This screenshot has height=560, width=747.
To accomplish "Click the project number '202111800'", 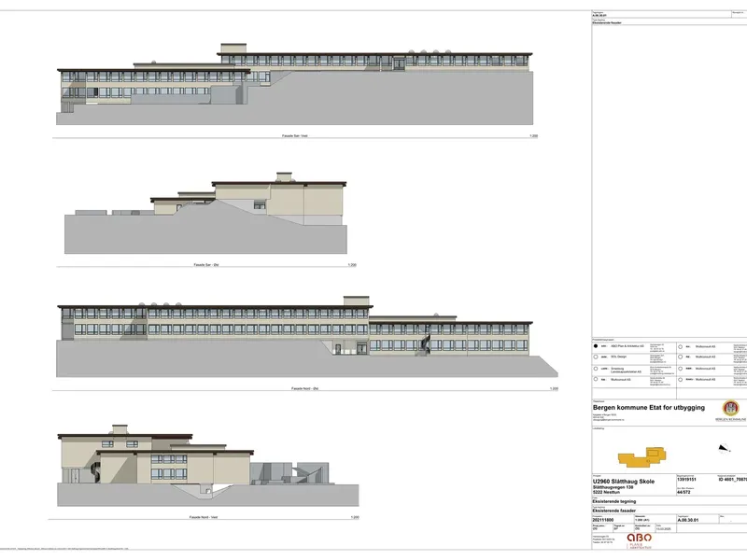I will click(x=602, y=520).
